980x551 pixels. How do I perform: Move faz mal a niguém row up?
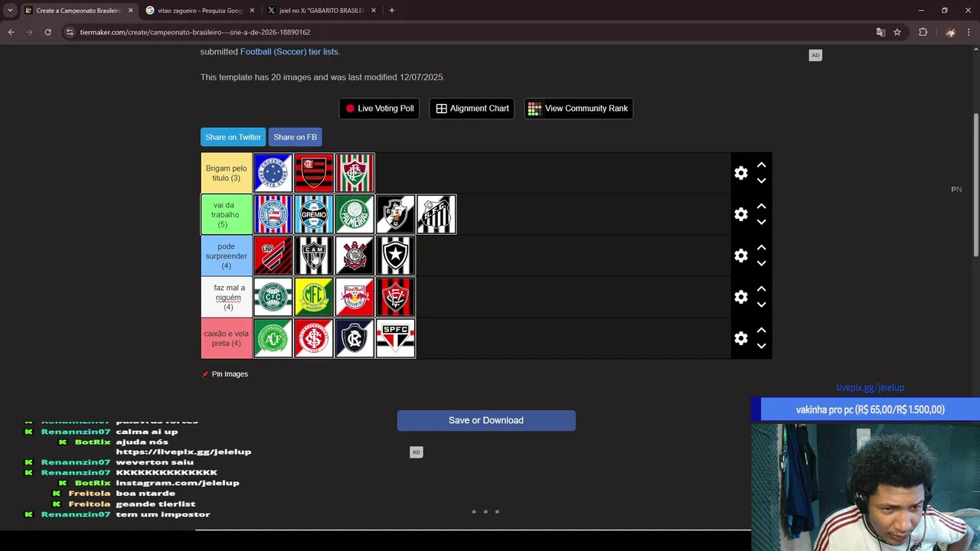(x=761, y=289)
